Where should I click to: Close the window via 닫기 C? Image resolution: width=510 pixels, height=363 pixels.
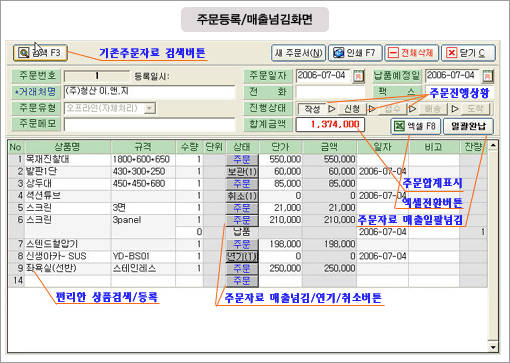(468, 53)
